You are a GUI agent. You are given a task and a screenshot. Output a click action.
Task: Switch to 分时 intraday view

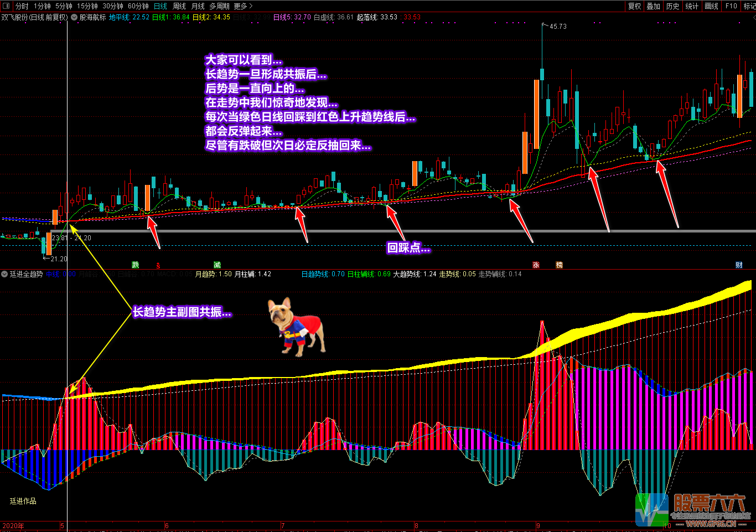[22, 6]
